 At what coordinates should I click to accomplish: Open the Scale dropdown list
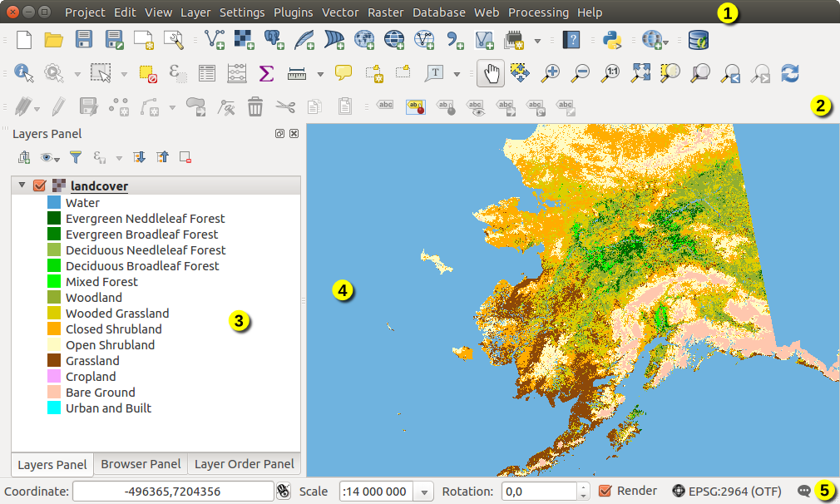[424, 492]
